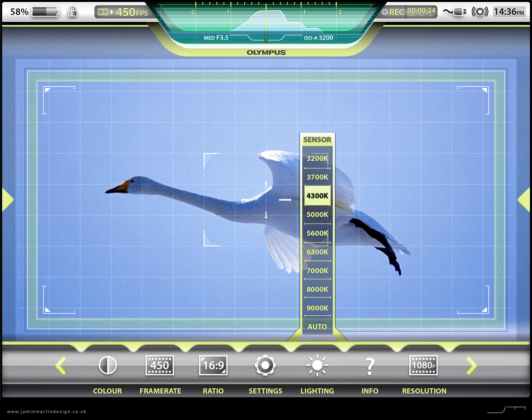Select 5000K colour temperature

317,214
